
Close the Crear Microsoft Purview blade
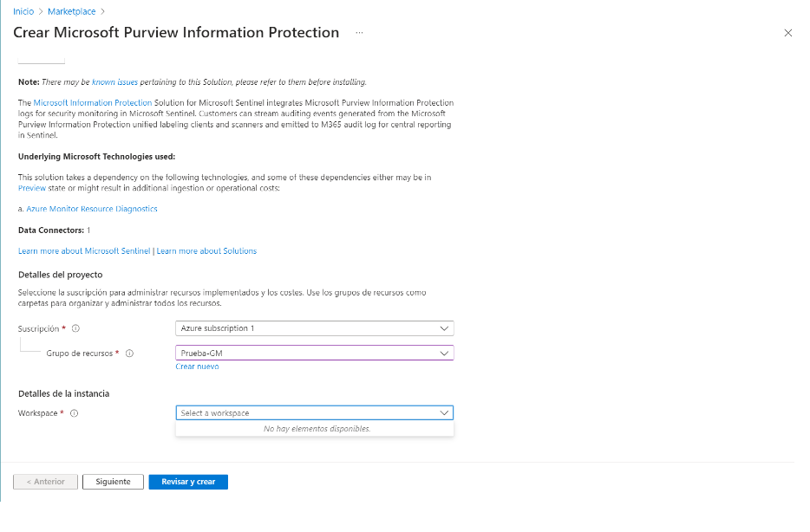(x=787, y=33)
